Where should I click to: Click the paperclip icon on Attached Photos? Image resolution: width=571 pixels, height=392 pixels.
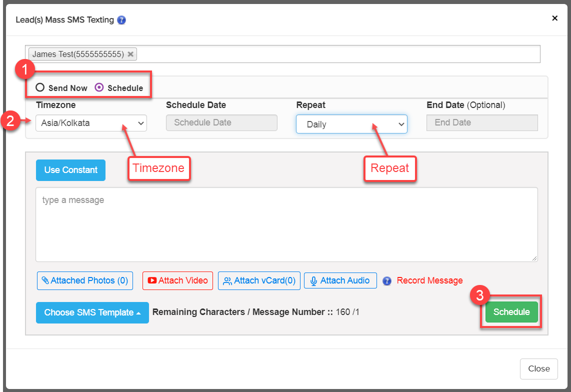click(45, 281)
